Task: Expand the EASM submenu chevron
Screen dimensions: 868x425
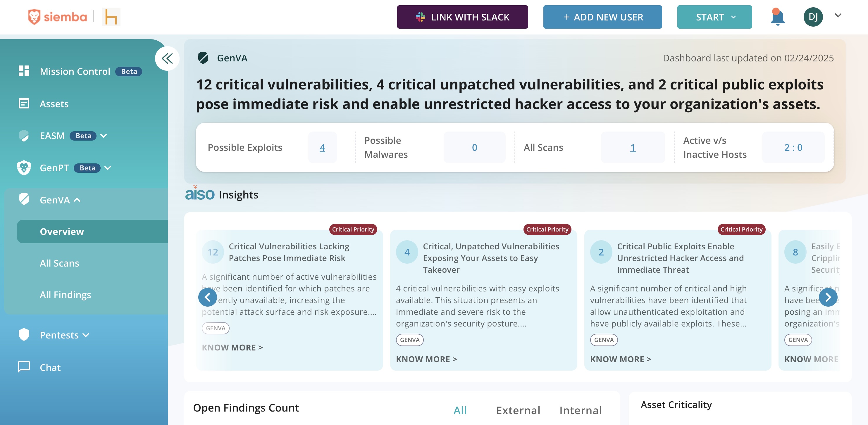Action: 104,136
